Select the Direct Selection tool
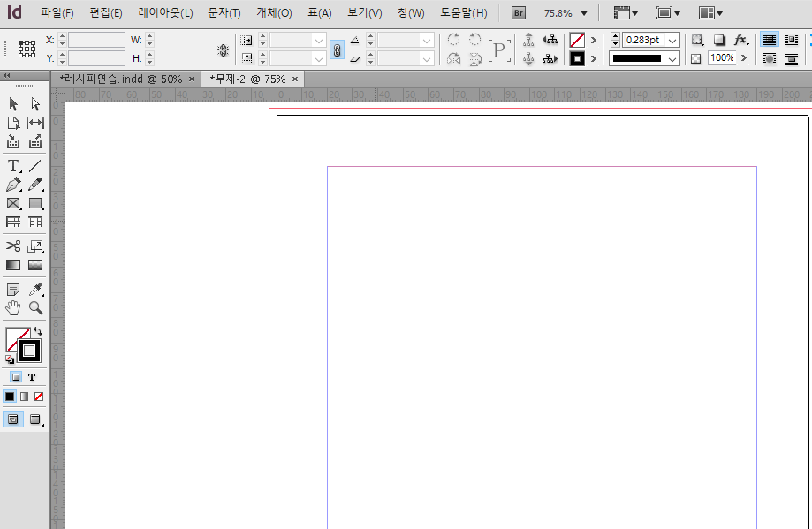Viewport: 812px width, 529px height. pos(35,104)
